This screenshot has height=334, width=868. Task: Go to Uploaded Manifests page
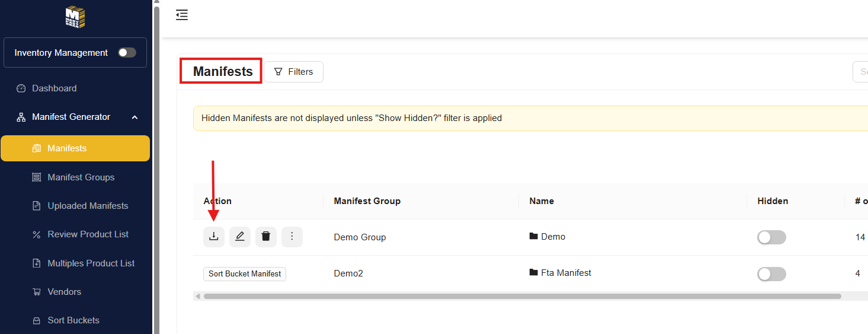(88, 206)
